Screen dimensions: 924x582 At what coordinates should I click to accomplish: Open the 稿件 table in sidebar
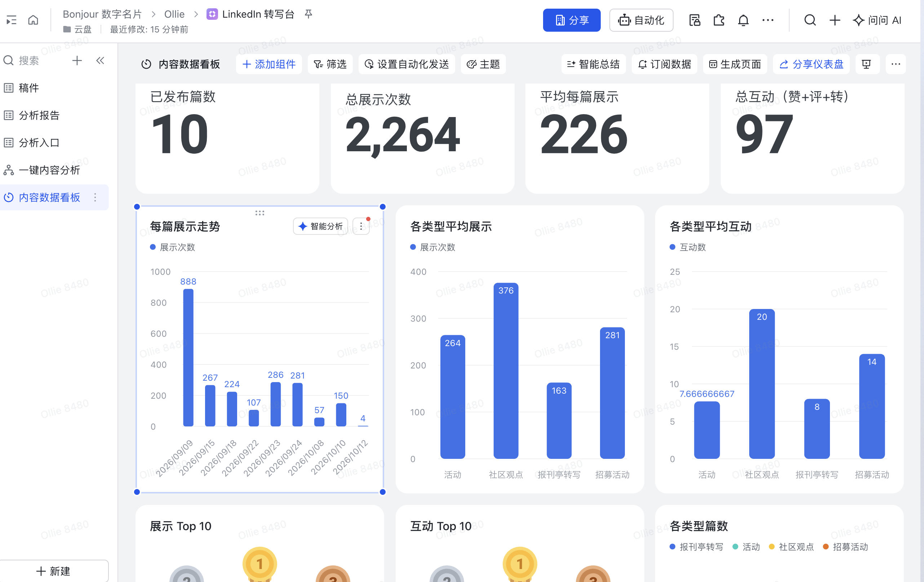(x=54, y=88)
